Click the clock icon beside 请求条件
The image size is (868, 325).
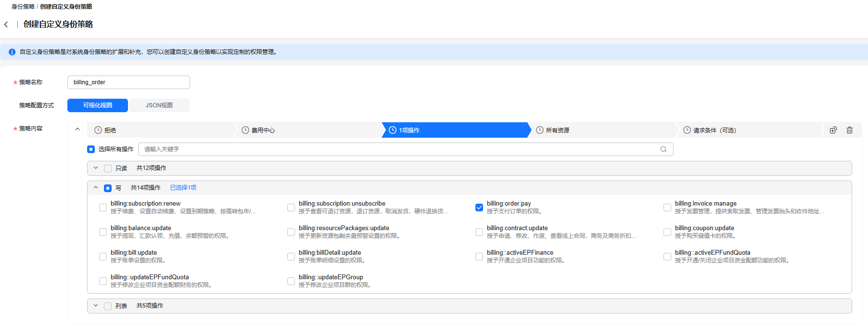point(687,130)
